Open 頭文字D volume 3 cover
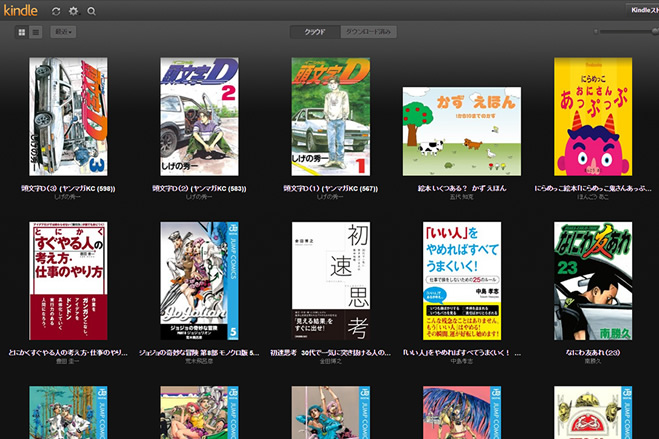This screenshot has width=659, height=439. (x=68, y=117)
